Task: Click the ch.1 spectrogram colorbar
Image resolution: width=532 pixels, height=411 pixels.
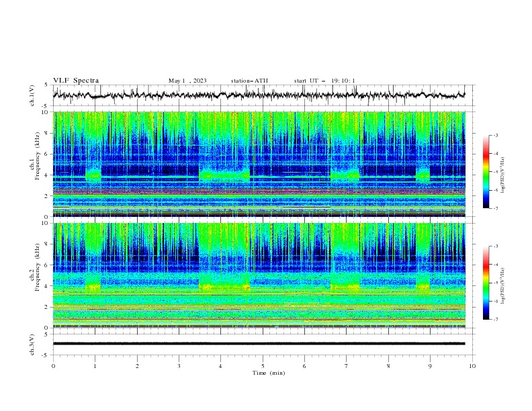Action: point(486,172)
